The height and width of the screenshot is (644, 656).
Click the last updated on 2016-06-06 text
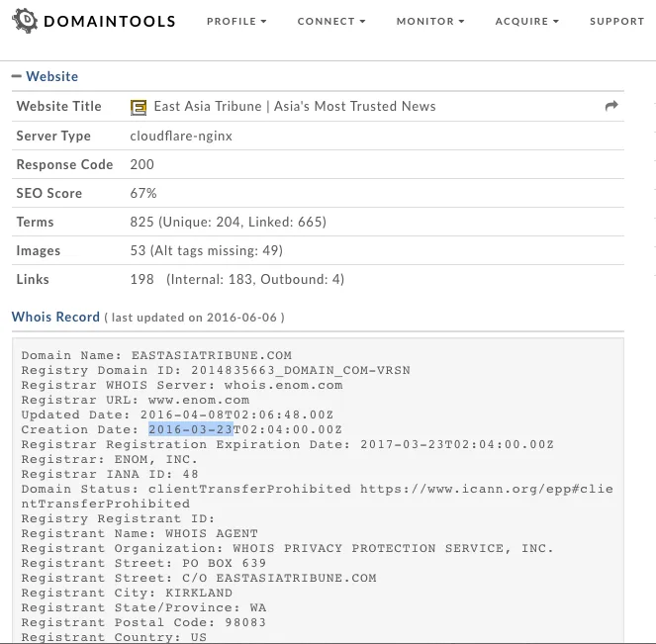click(194, 318)
